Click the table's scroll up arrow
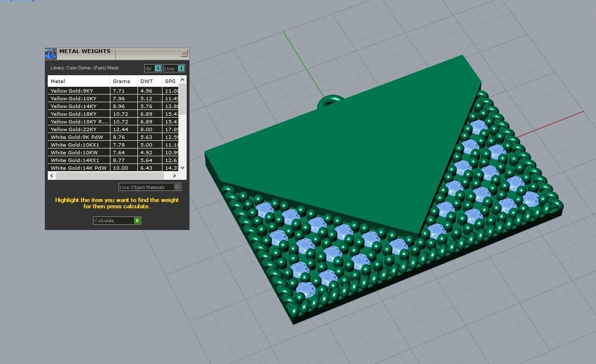The image size is (596, 364). pos(182,80)
